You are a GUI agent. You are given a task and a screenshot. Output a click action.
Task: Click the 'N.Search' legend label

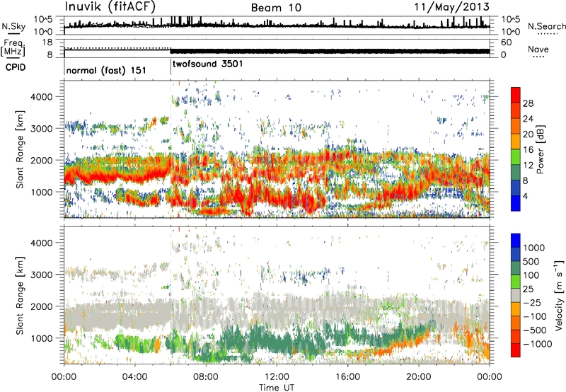pyautogui.click(x=546, y=26)
